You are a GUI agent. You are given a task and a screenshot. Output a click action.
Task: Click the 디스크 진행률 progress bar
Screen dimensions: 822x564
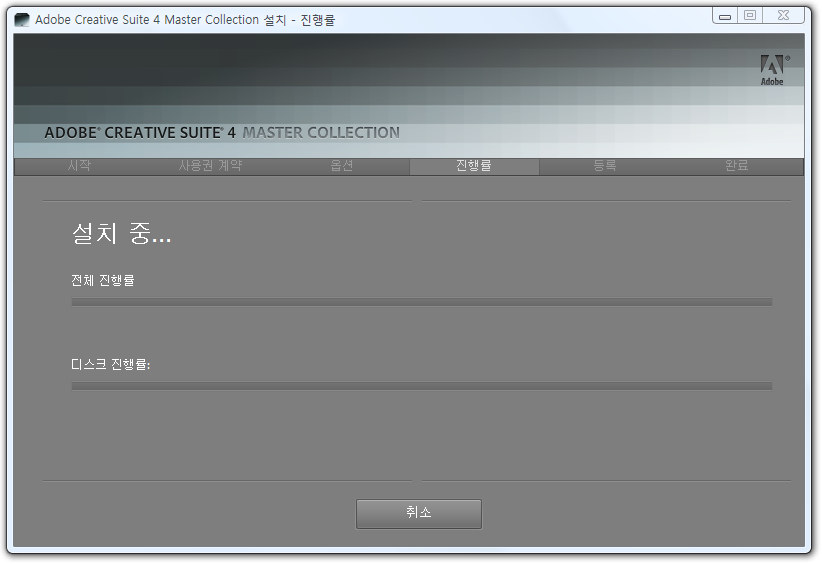(x=421, y=386)
